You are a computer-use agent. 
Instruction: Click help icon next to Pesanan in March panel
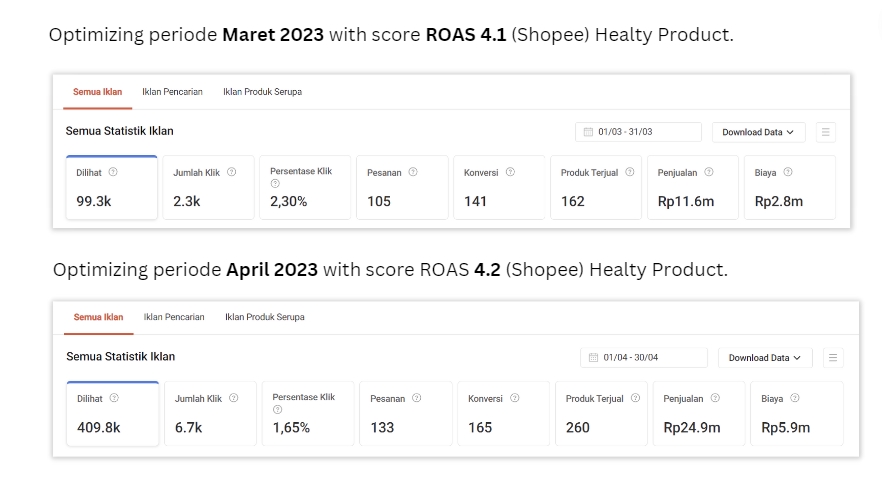click(x=413, y=172)
